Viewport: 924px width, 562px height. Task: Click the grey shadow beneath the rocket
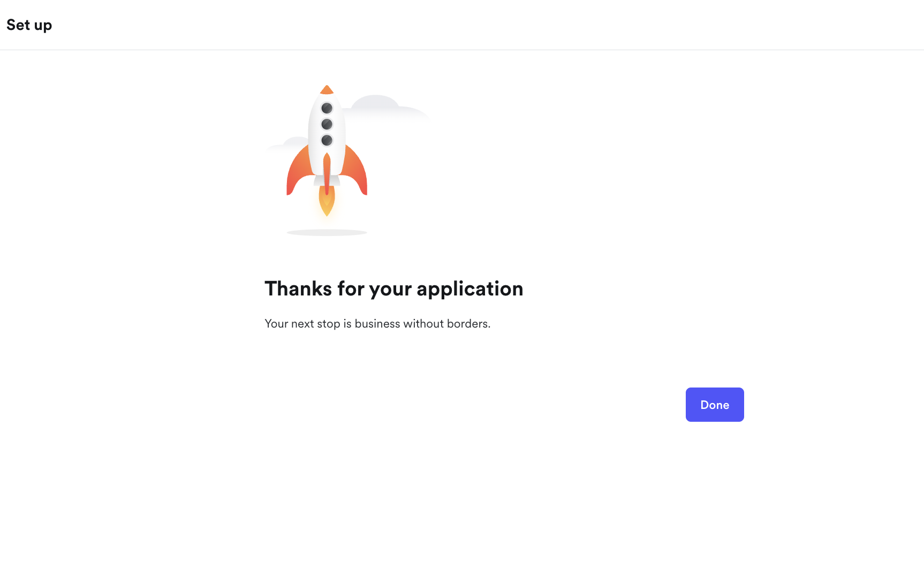point(327,232)
